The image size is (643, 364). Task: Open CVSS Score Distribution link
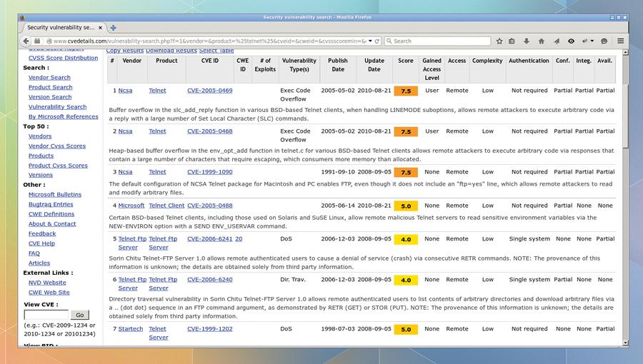point(63,58)
